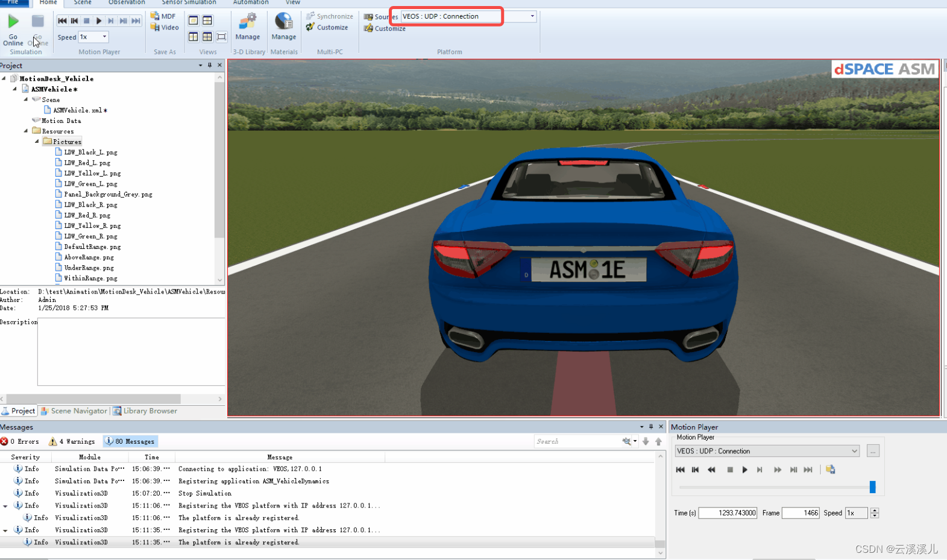This screenshot has width=947, height=560.
Task: Open Sources in Platform group
Action: pos(381,17)
